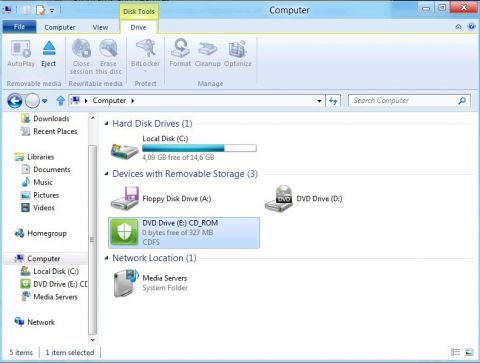Click Computer in the address bar path
The height and width of the screenshot is (363, 480).
tap(109, 101)
